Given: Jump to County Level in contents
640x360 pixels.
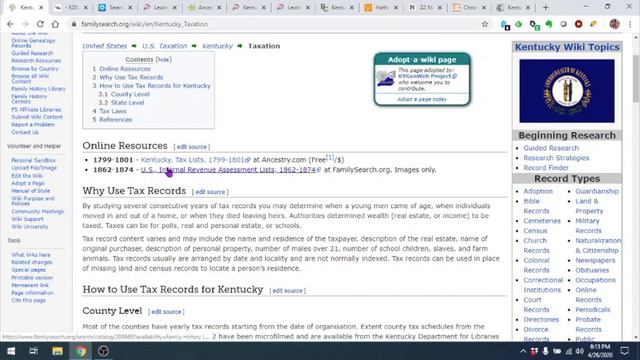Looking at the screenshot, I should tap(130, 94).
